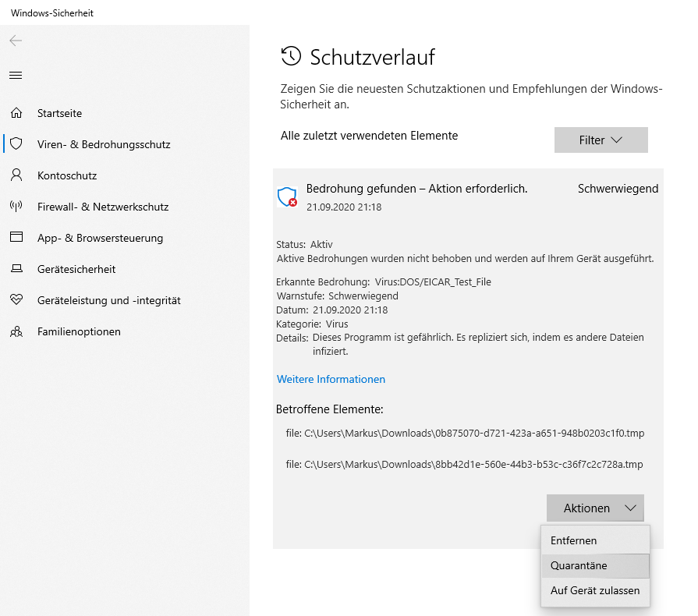The image size is (698, 616).
Task: Select Quarantäne from the actions menu
Action: 595,565
